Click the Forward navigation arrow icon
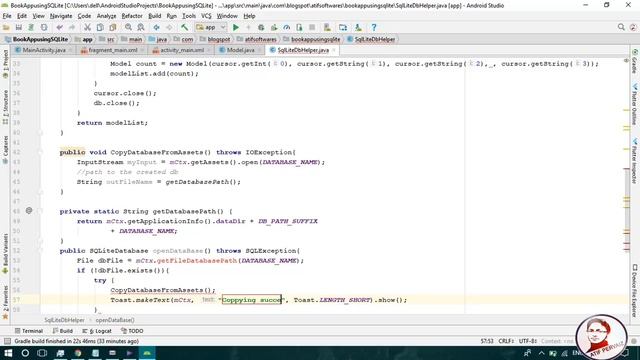The image size is (640, 360). [169, 27]
